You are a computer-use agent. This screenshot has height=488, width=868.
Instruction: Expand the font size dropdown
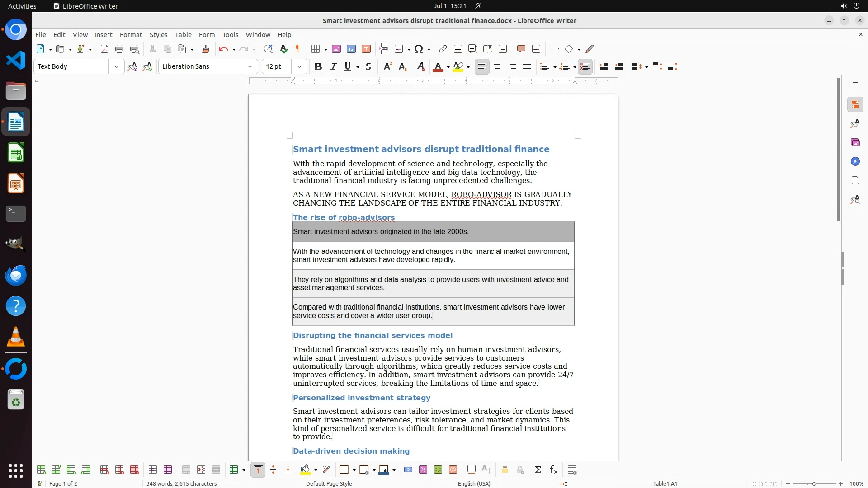point(299,66)
